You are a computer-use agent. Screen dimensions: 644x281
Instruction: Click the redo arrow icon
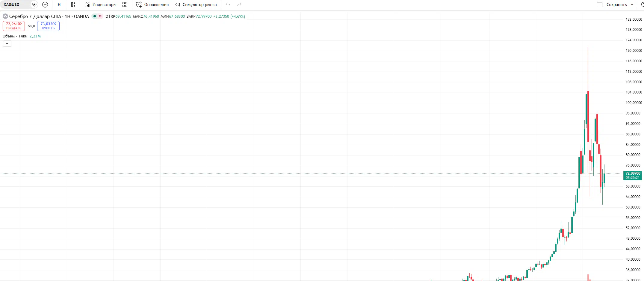(x=239, y=4)
